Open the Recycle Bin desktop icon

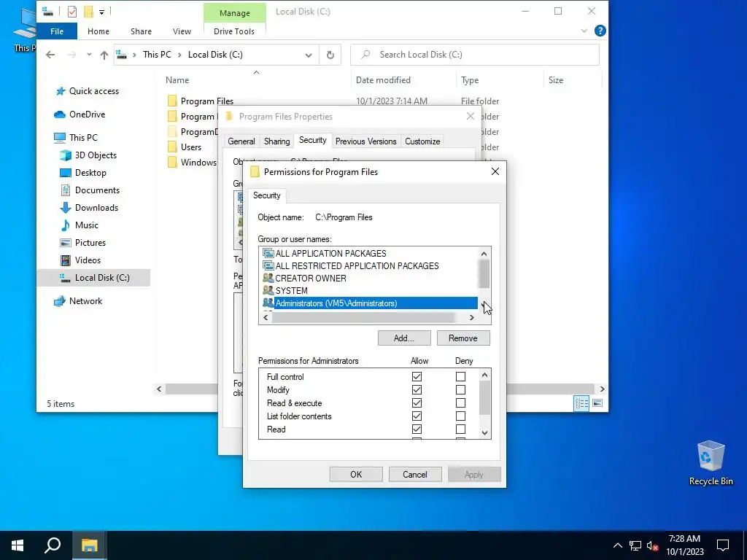coord(711,462)
